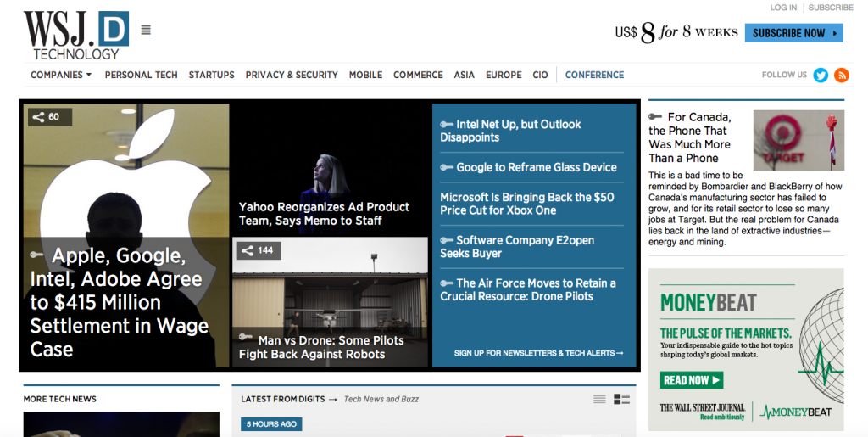Open Microsoft Xbox One price cut article

point(526,204)
